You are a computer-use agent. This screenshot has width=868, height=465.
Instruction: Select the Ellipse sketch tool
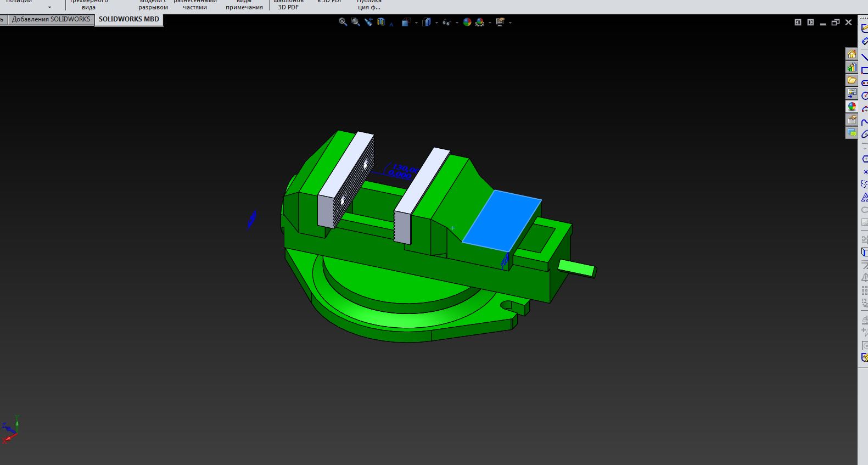[864, 134]
